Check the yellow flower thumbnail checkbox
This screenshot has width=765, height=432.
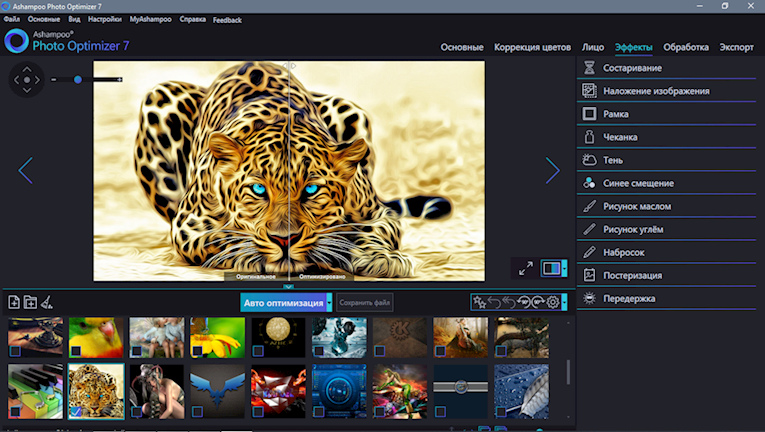pos(197,350)
